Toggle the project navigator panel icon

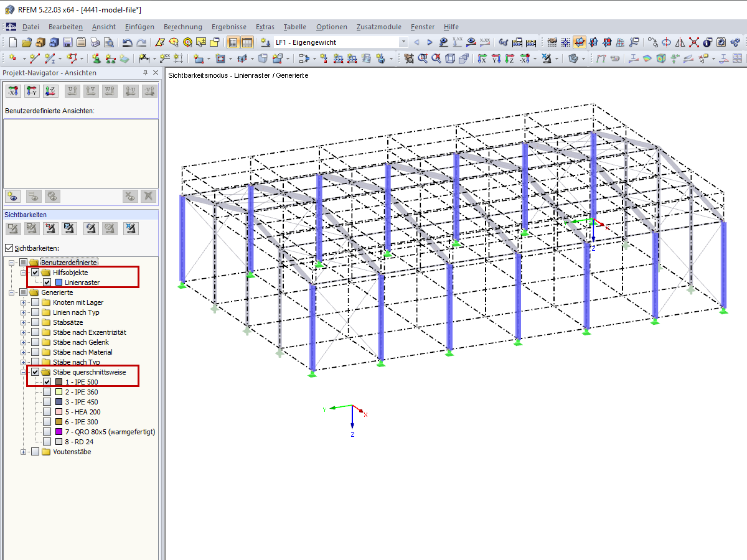233,42
